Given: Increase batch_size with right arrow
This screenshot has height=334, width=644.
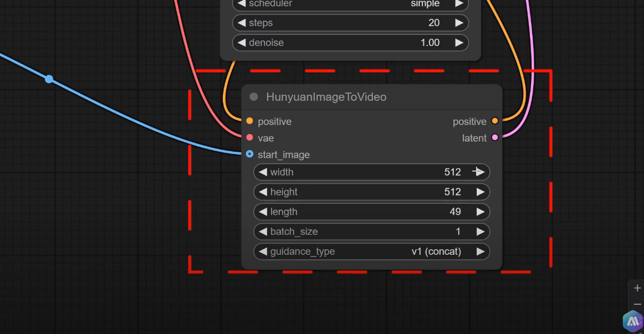Looking at the screenshot, I should 480,232.
